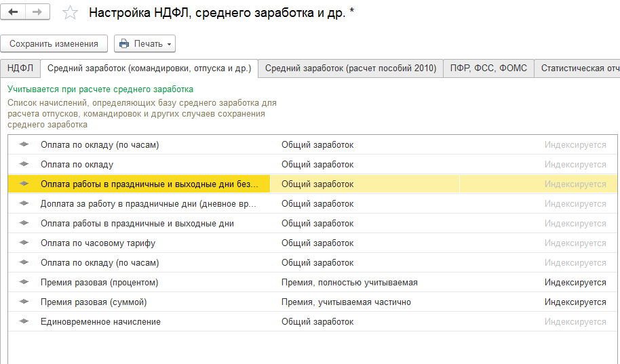Open Средний заработок (расчет пособий 2010) tab

pos(351,68)
